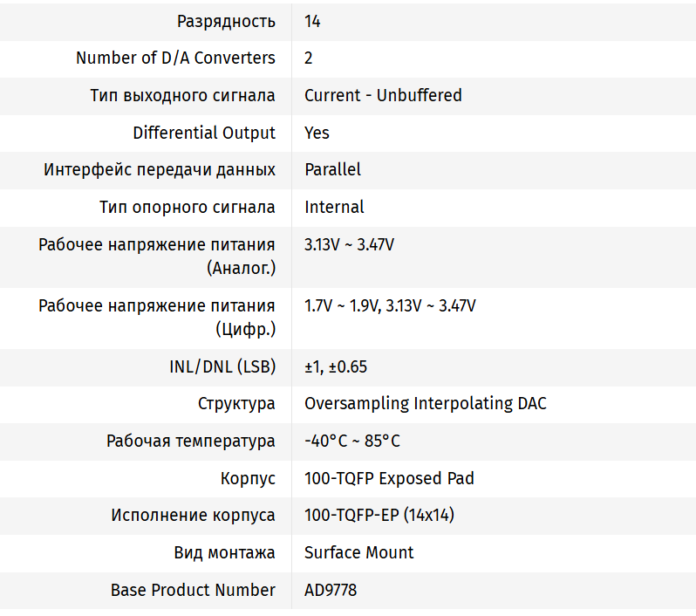696x616 pixels.
Task: Click the "Surface Mount" value
Action: tap(358, 552)
